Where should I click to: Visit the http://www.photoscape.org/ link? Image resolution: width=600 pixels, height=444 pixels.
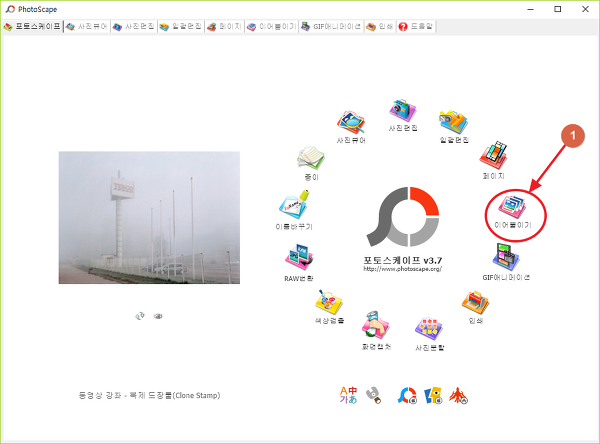[x=403, y=269]
